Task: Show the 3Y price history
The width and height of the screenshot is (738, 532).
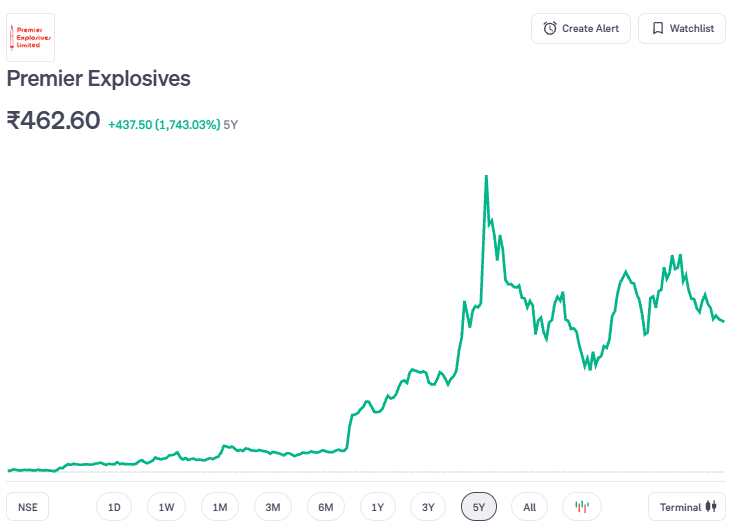Action: coord(428,507)
